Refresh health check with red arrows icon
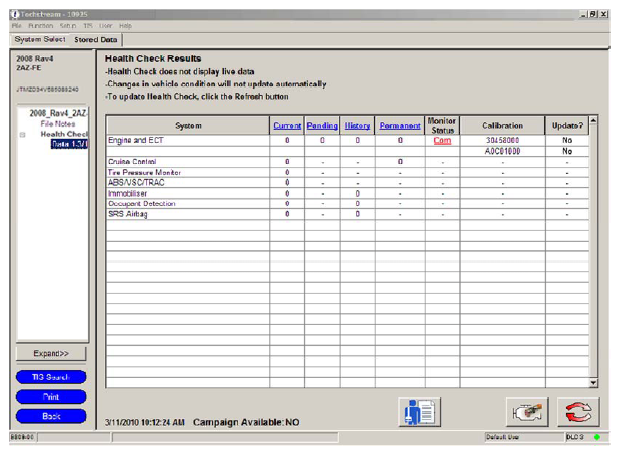Image resolution: width=620 pixels, height=455 pixels. point(578,412)
